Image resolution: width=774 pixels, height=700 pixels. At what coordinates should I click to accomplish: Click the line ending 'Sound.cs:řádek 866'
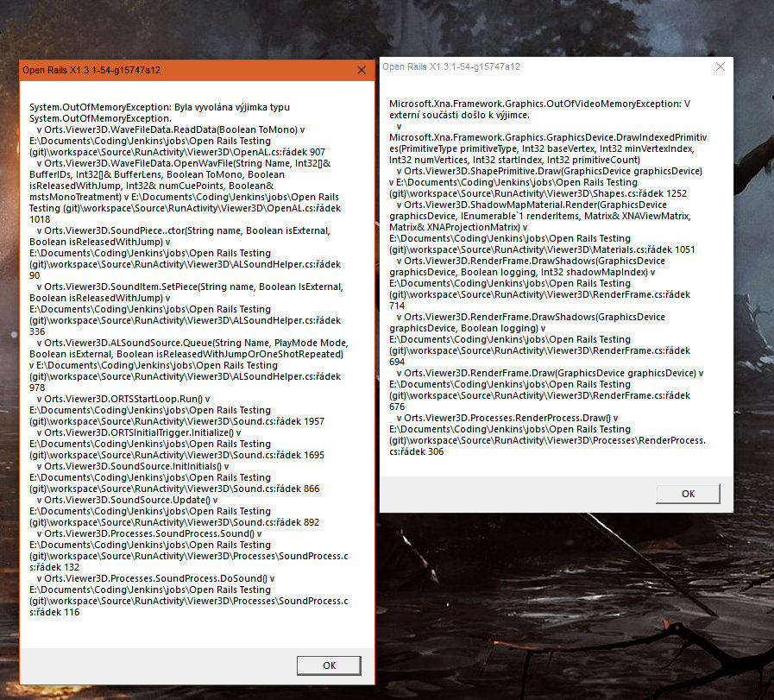tap(174, 489)
